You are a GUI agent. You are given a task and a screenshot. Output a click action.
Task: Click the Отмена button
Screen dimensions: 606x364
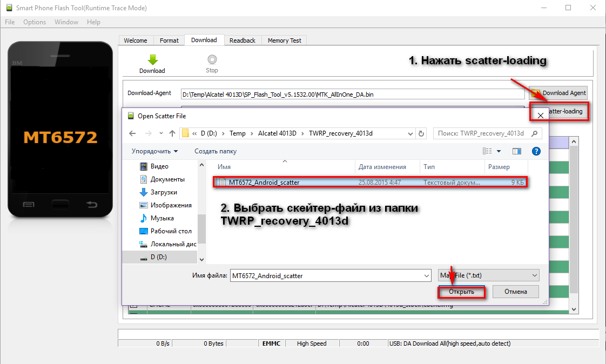515,292
